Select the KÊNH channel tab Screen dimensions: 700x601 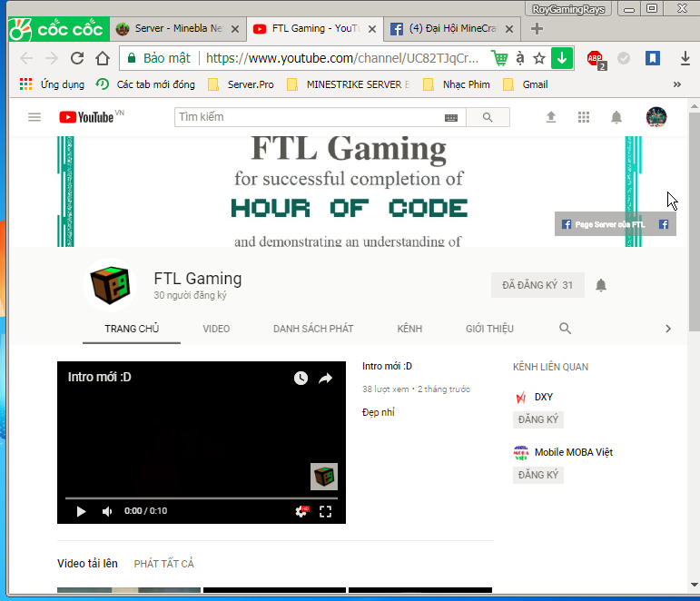(409, 329)
